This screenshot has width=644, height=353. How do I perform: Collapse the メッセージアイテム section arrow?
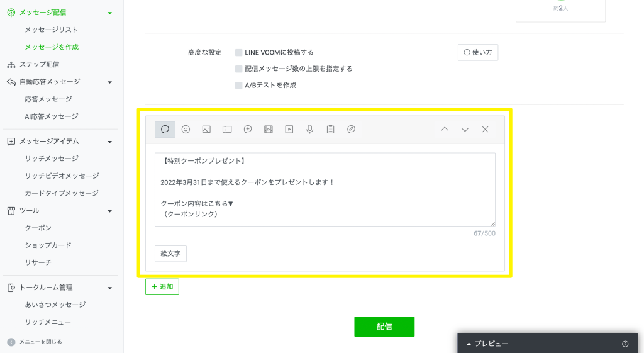pos(109,142)
